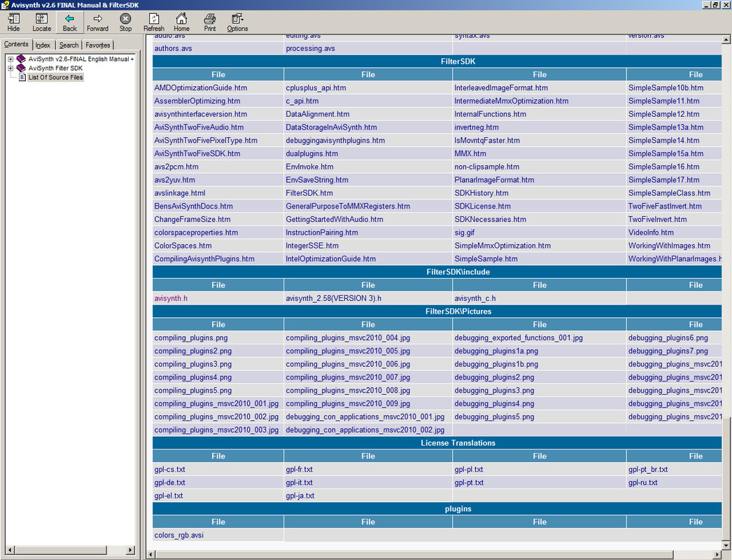Click content horizontal scrollbar left arrow
Image resolution: width=732 pixels, height=560 pixels.
[150, 554]
